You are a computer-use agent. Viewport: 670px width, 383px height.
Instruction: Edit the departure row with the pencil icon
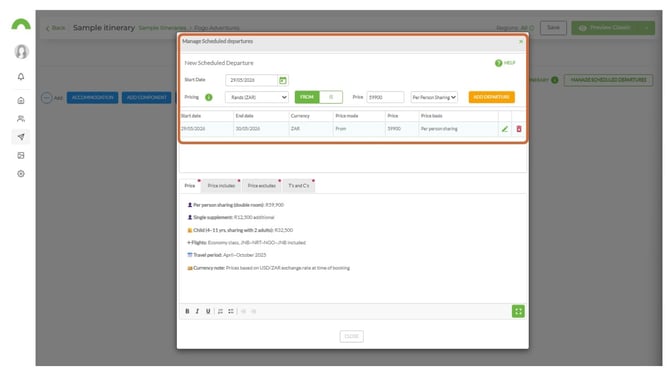pos(505,129)
